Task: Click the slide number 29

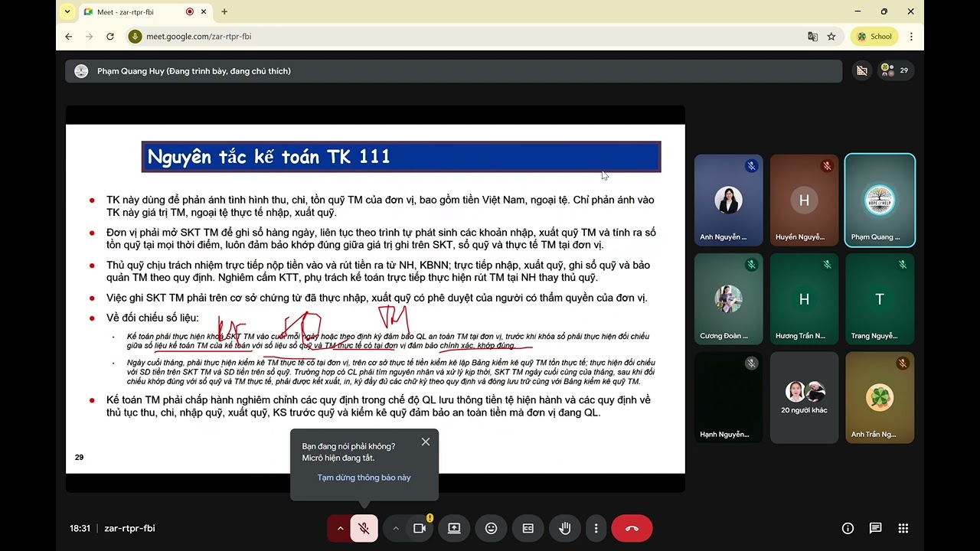Action: 80,457
